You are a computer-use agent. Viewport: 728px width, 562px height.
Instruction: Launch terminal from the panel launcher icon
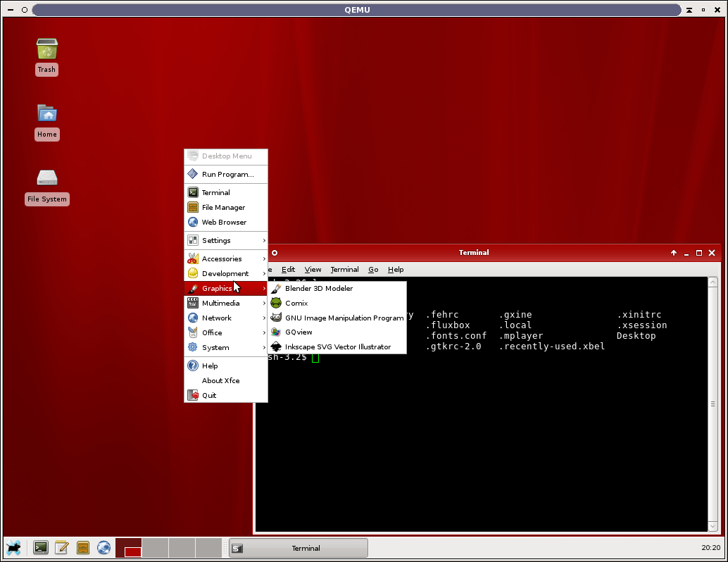pyautogui.click(x=40, y=548)
